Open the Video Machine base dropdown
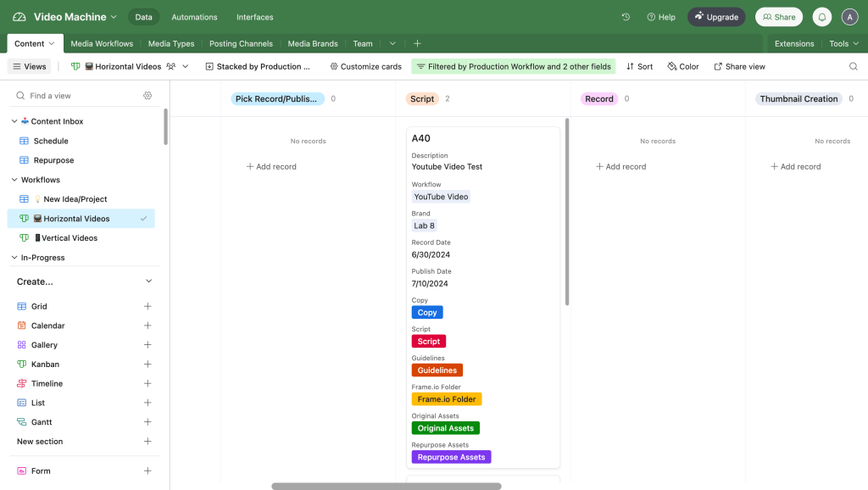 tap(75, 17)
